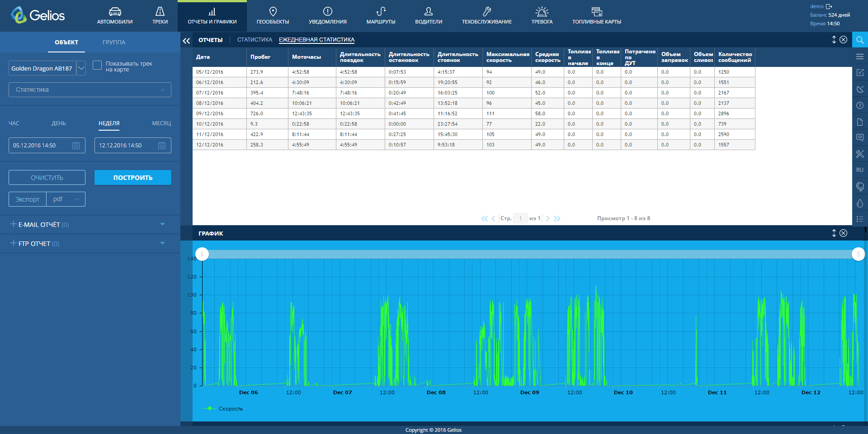Collapse the left panel with double arrows
868x434 pixels.
(186, 41)
